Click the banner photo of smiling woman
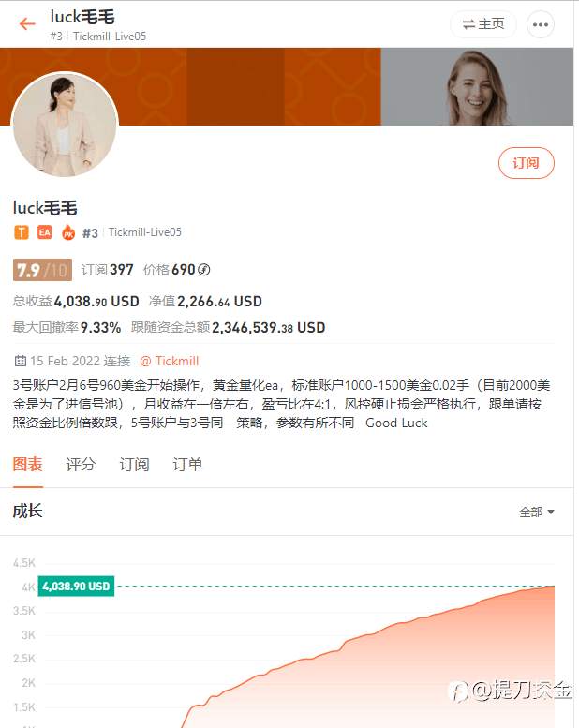This screenshot has height=728, width=579. 477,87
